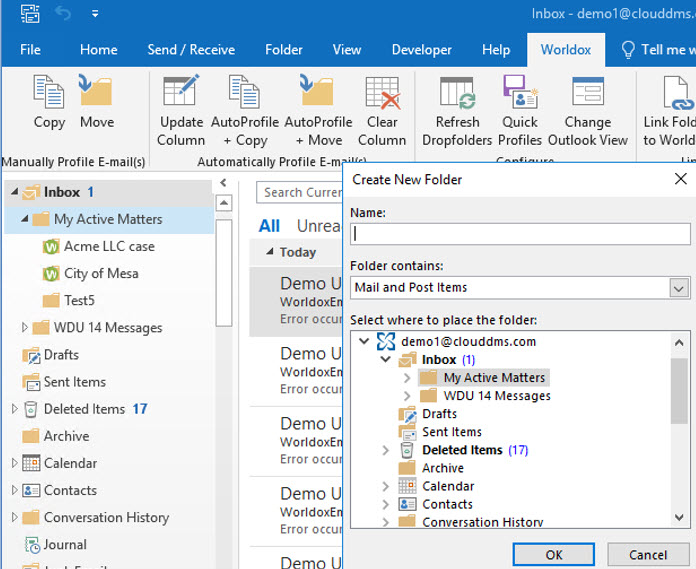The image size is (696, 569).
Task: Close the Create New Folder dialog
Action: pos(680,179)
